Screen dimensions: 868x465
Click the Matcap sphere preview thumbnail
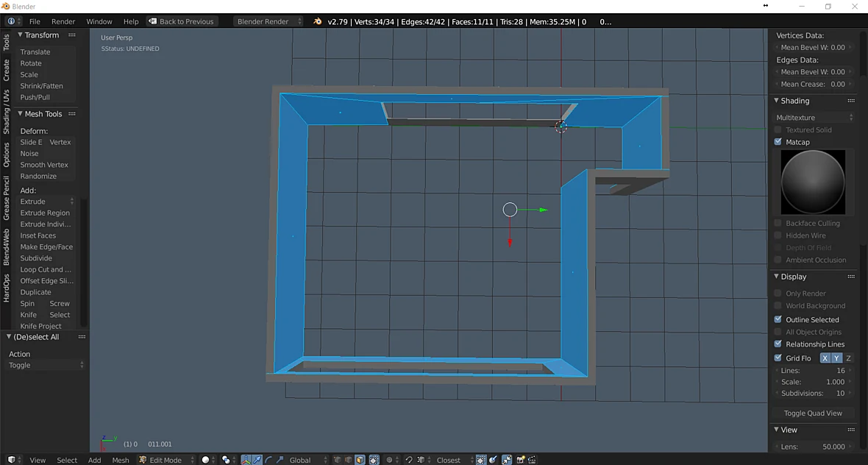click(x=813, y=182)
